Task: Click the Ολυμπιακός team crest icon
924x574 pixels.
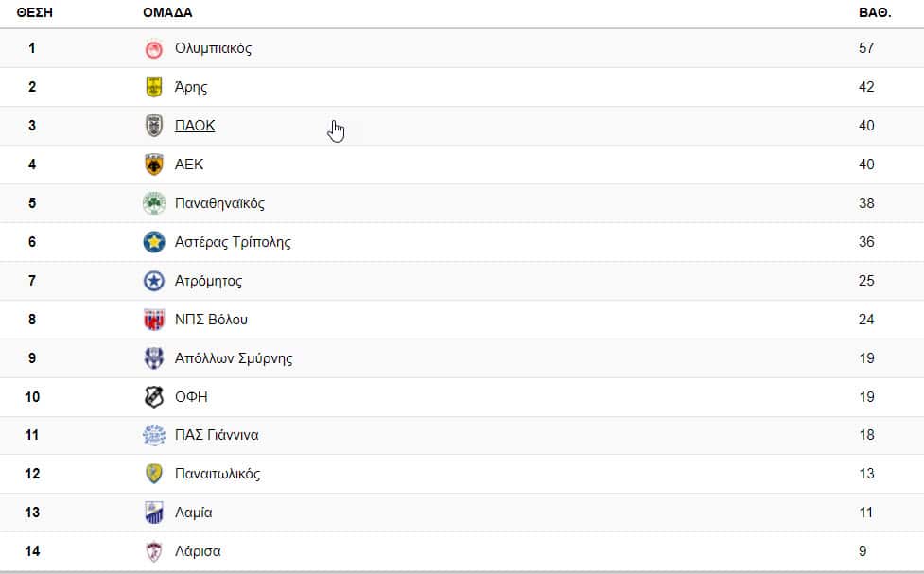Action: 153,48
